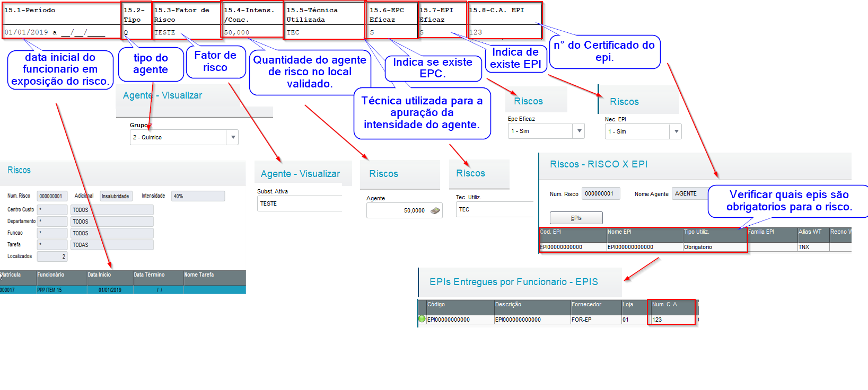Viewport: 868px width, 390px height.
Task: Click the 15.5-Técnica Utilizada value TEC
Action: [293, 32]
